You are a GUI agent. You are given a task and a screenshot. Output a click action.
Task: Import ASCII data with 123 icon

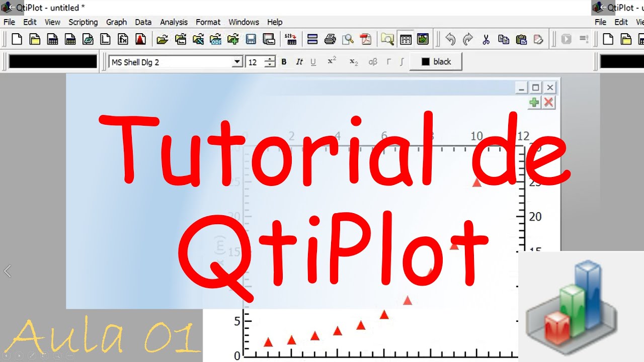click(290, 39)
